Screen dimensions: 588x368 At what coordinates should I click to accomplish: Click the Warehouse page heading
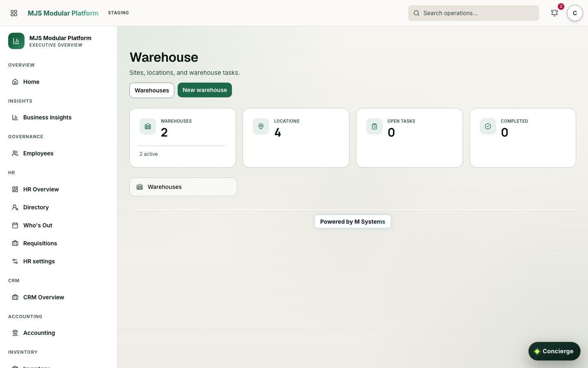pos(164,57)
